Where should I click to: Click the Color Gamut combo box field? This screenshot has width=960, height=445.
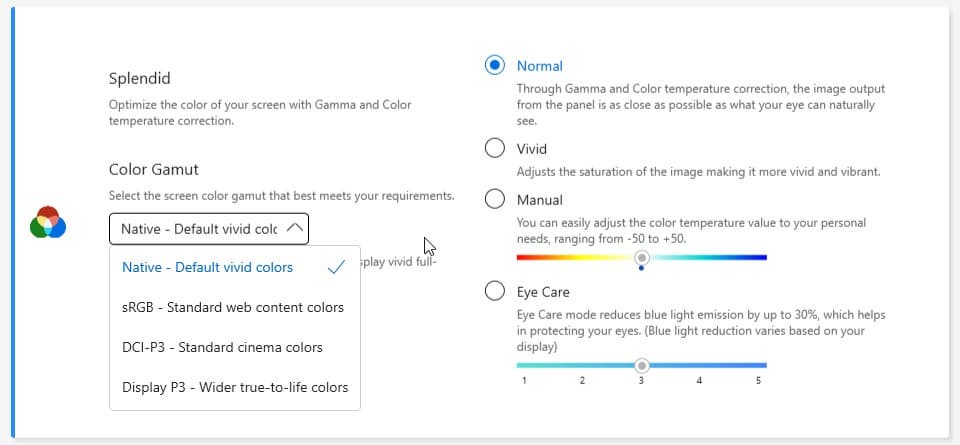200,229
